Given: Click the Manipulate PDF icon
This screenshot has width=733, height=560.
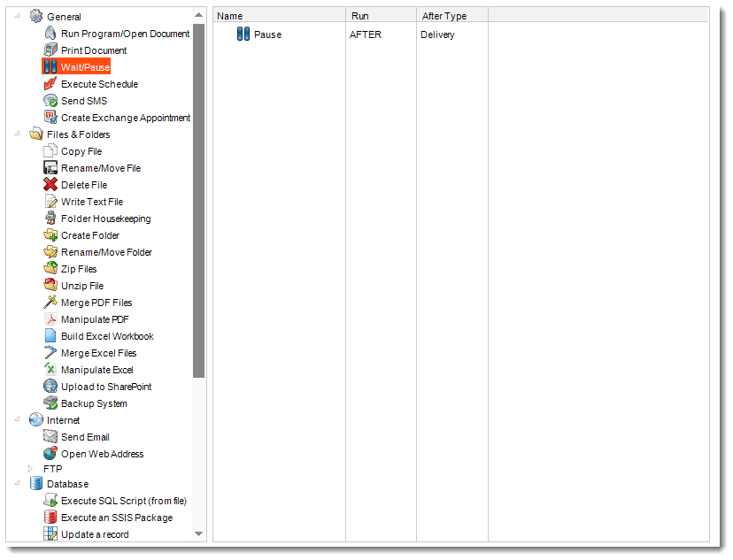Looking at the screenshot, I should point(50,319).
